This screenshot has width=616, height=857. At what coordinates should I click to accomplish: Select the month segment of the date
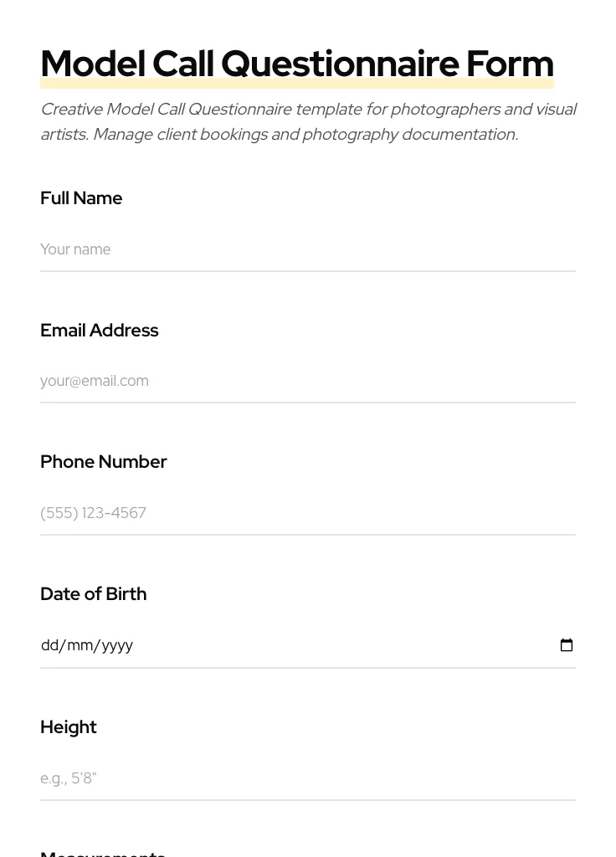click(x=80, y=645)
